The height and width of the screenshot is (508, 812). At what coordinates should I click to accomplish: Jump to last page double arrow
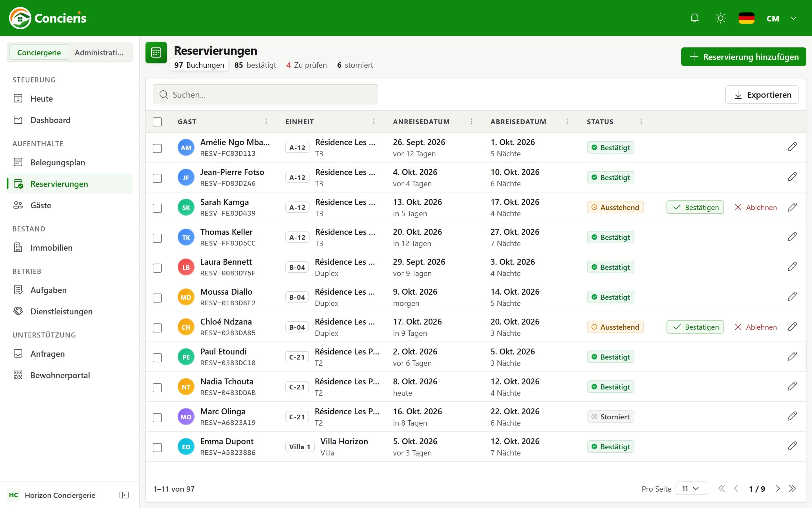click(x=792, y=489)
